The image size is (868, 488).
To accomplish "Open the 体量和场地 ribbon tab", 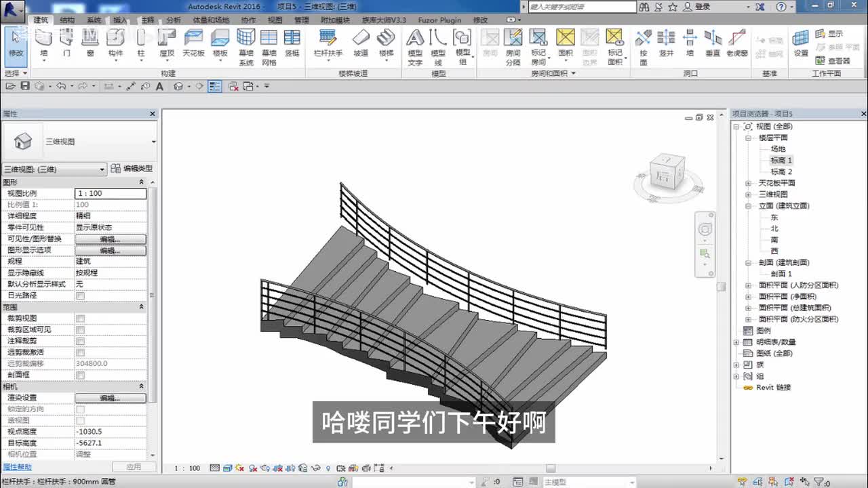I will [211, 20].
